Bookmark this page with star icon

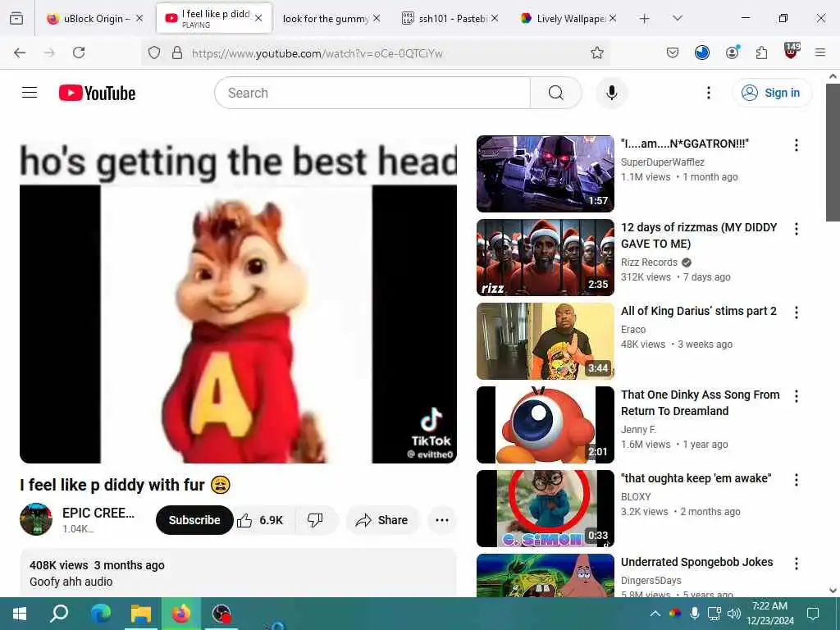[597, 52]
